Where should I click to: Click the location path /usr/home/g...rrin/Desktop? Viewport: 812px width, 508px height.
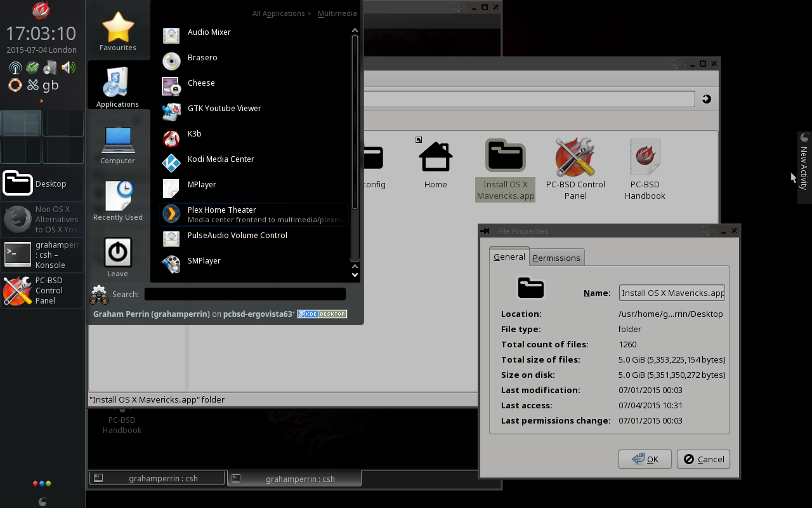(671, 314)
